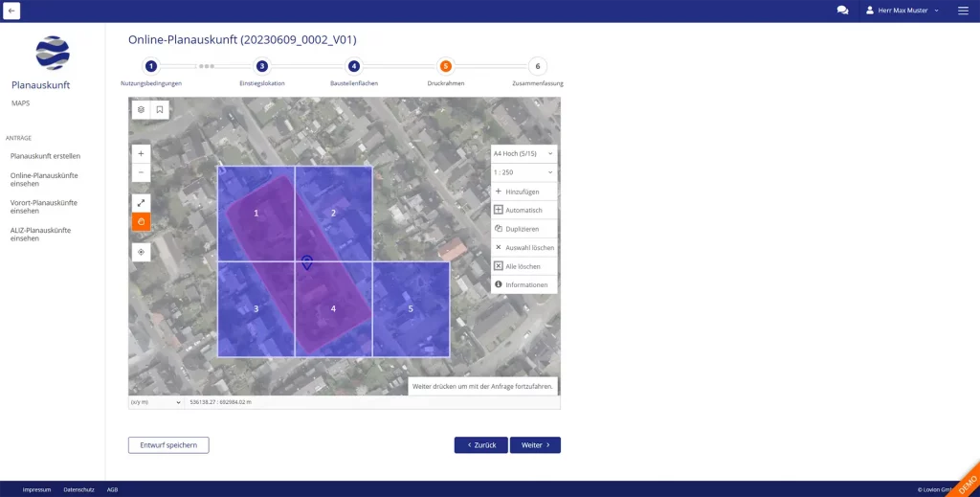Screen dimensions: 980x497
Task: Activate the orange pan hand tool
Action: point(141,221)
